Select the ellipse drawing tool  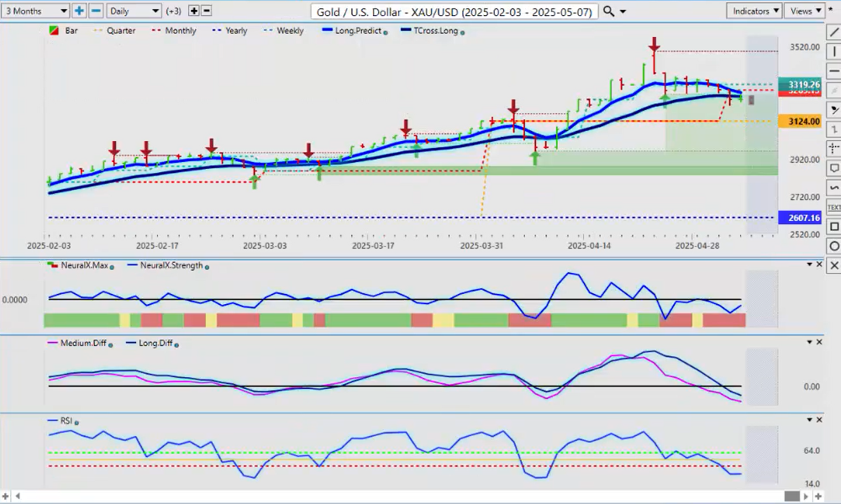833,246
